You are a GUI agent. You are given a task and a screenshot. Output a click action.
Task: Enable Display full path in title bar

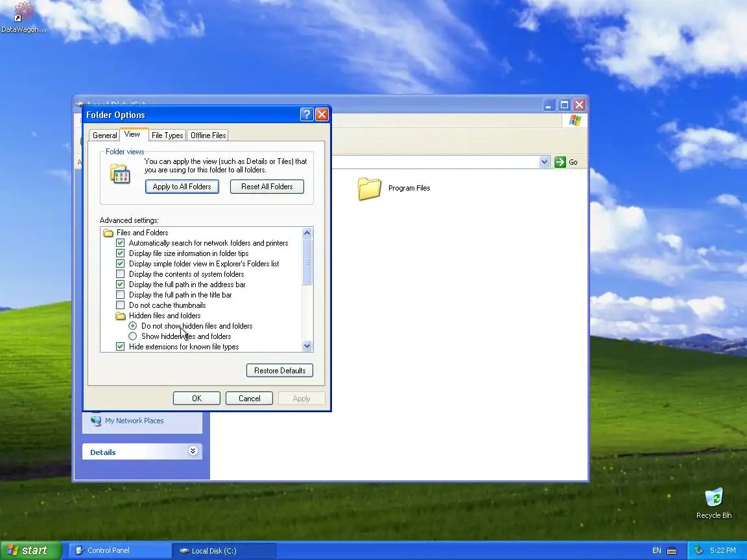(121, 295)
